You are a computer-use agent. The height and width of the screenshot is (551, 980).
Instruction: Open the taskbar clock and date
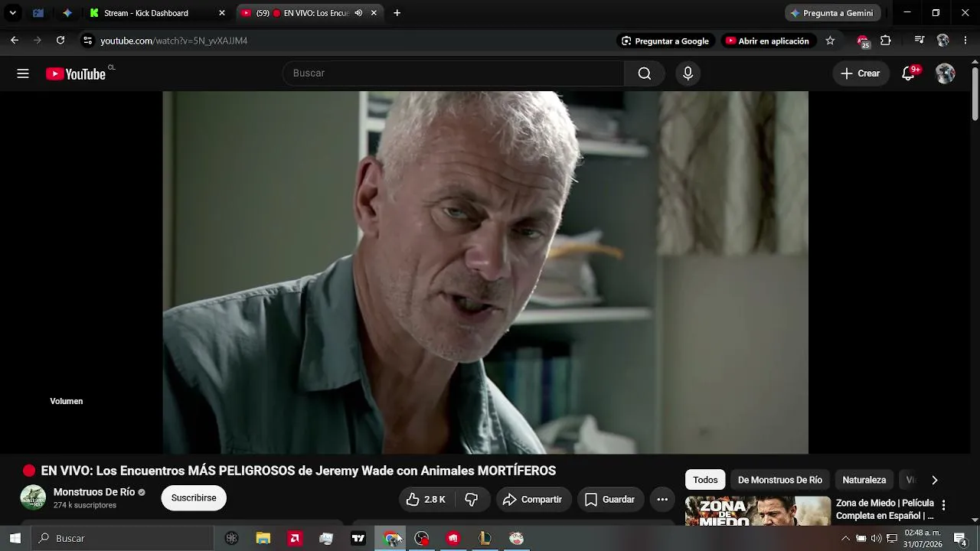click(923, 539)
